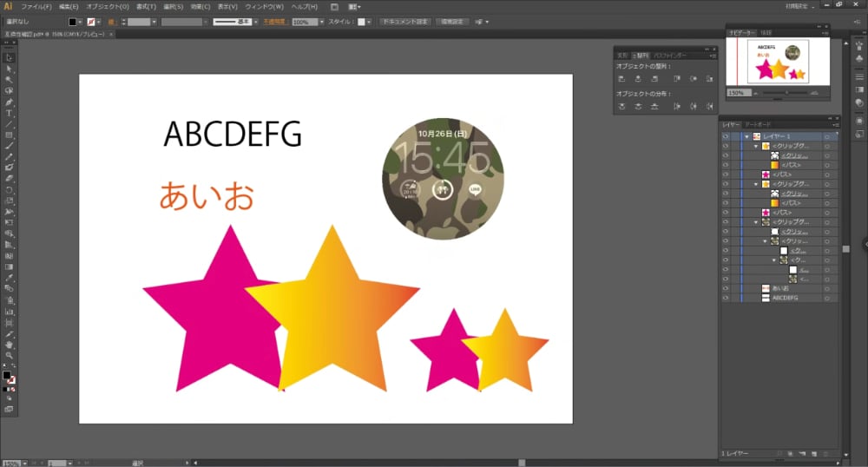Toggle visibility of the ABCDEFG layer item

tap(725, 298)
